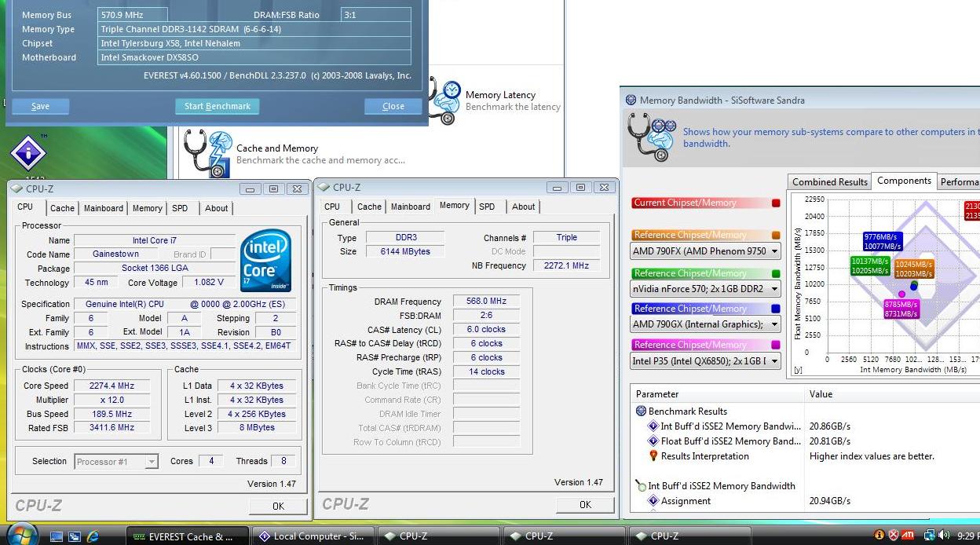The image size is (980, 545).
Task: Open the first reference dropdown AMD 790FX
Action: [x=706, y=251]
